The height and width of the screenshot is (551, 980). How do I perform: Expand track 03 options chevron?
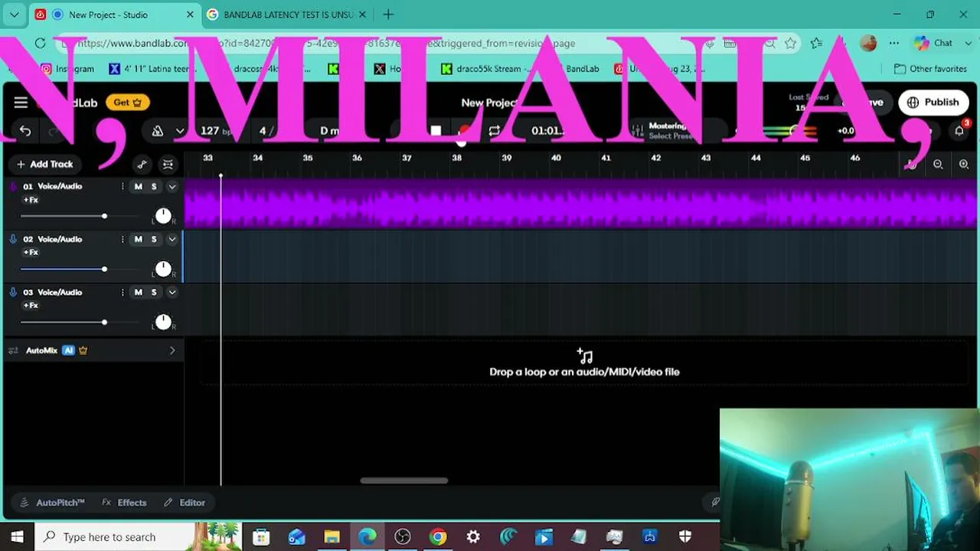(x=172, y=292)
